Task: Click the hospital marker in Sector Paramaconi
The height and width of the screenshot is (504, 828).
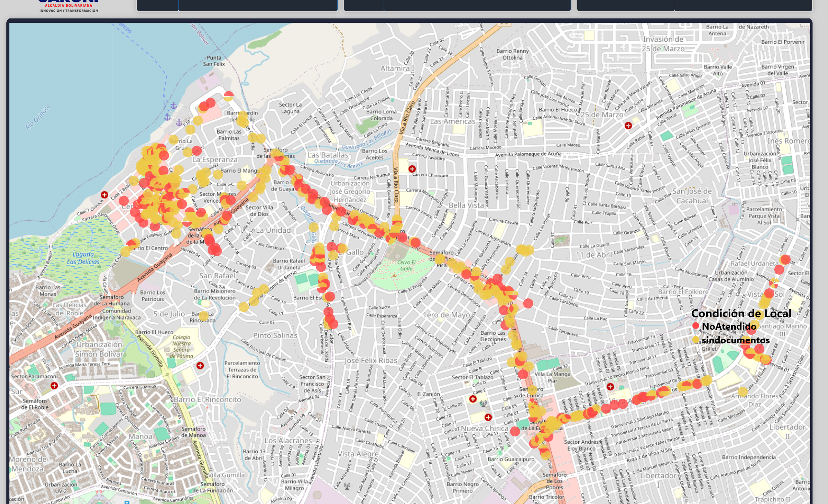Action: coord(54,386)
